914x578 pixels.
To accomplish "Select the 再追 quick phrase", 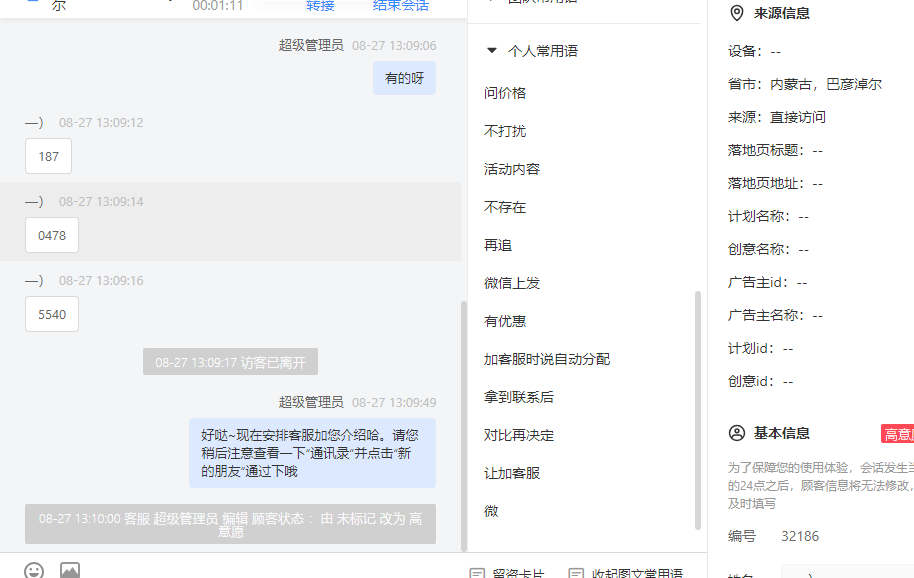I will [498, 245].
